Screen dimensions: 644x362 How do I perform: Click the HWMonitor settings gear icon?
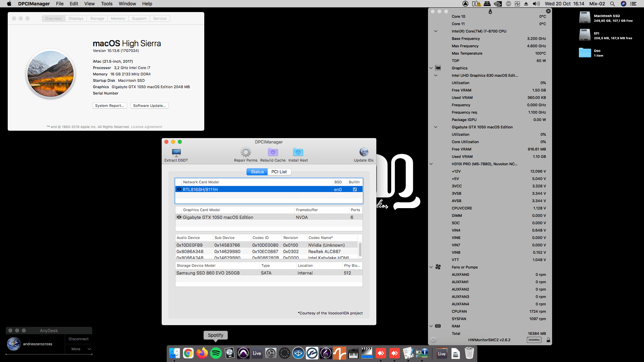pyautogui.click(x=433, y=340)
